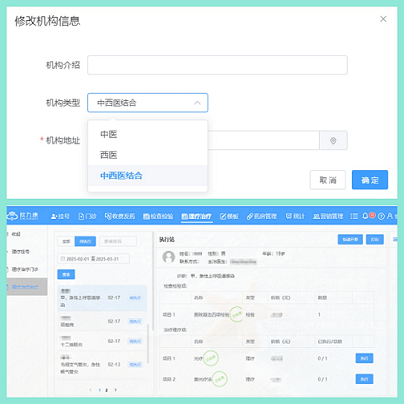Open the 收费发药 navigation tab

pyautogui.click(x=120, y=216)
